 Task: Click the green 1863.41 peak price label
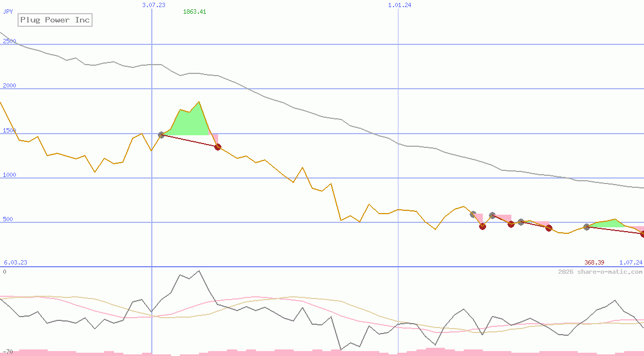(x=195, y=12)
